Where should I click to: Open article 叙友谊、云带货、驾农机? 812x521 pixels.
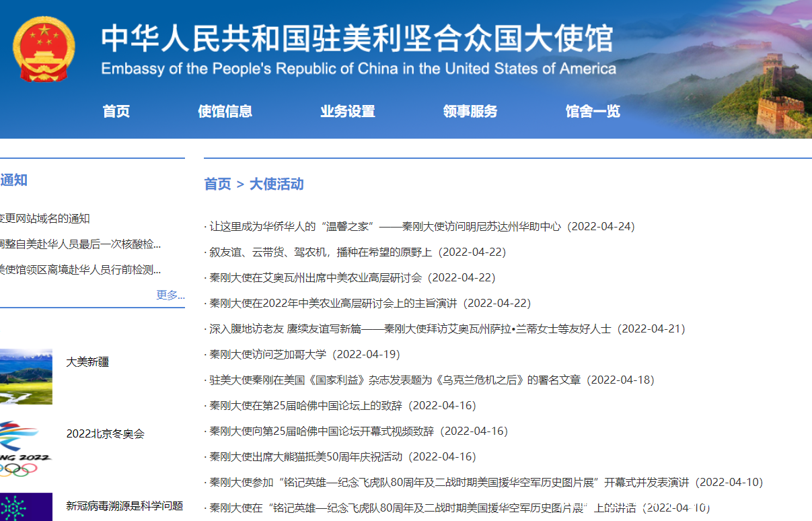coord(357,252)
